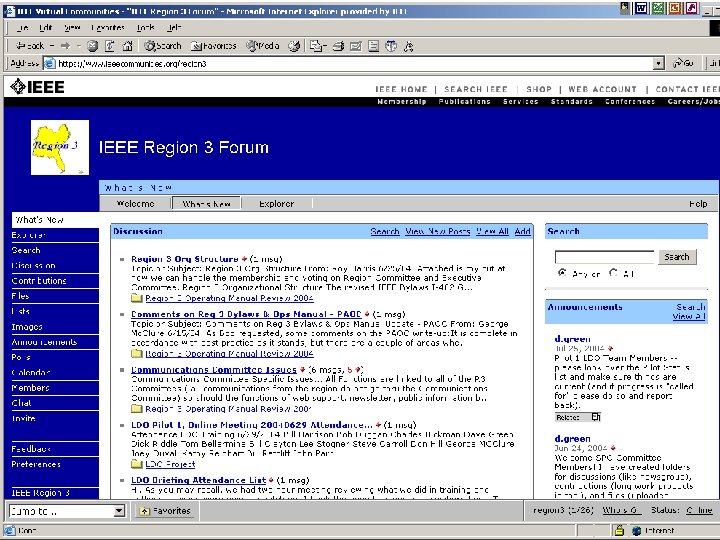Click the Related button under first announcement
Screen dimensions: 720x540
pos(578,417)
